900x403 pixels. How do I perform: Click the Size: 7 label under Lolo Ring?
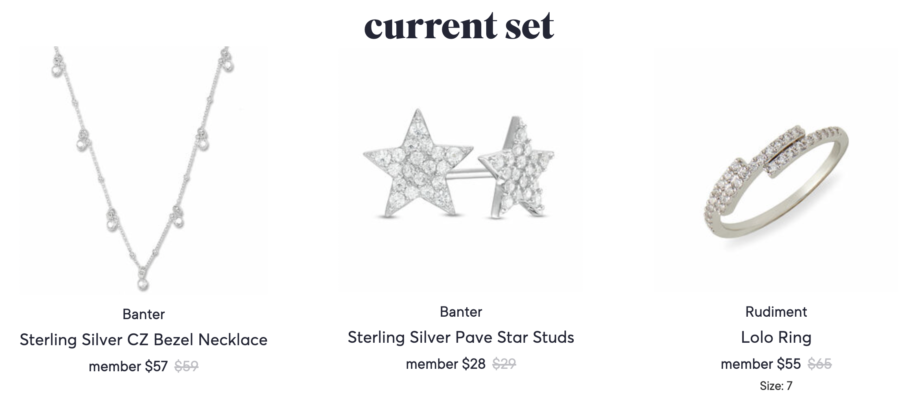click(776, 386)
